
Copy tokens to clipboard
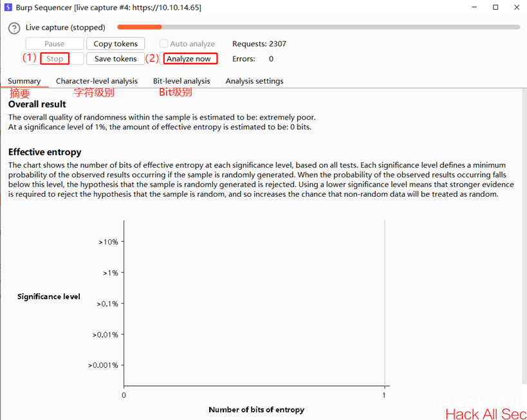click(x=116, y=44)
